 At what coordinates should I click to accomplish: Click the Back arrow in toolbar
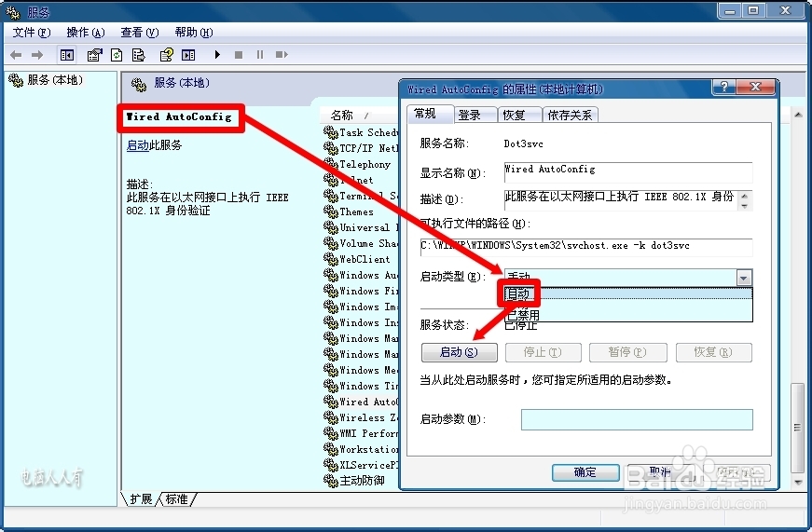[x=16, y=55]
